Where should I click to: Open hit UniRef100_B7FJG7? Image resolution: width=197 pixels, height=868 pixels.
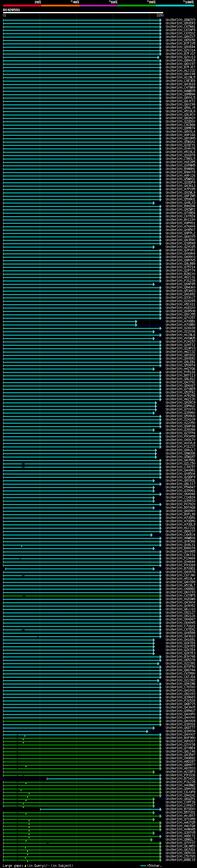180,54
